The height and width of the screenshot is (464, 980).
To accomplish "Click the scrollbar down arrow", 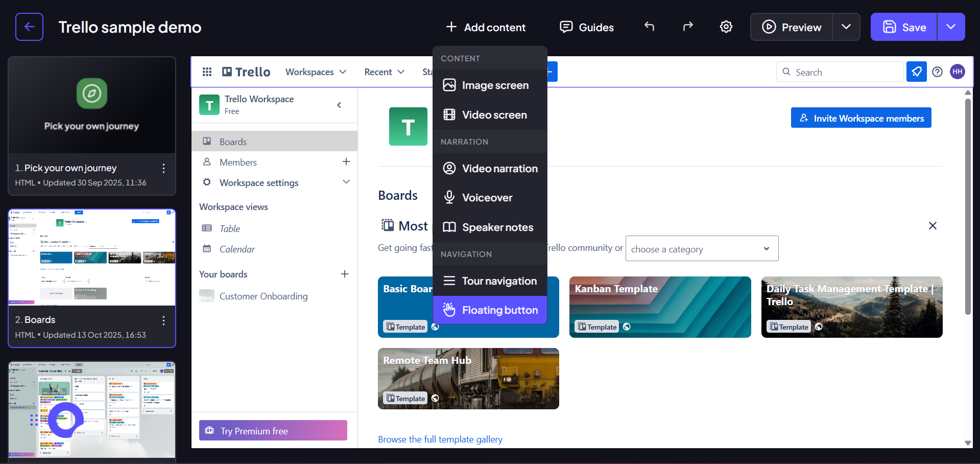I will click(968, 443).
